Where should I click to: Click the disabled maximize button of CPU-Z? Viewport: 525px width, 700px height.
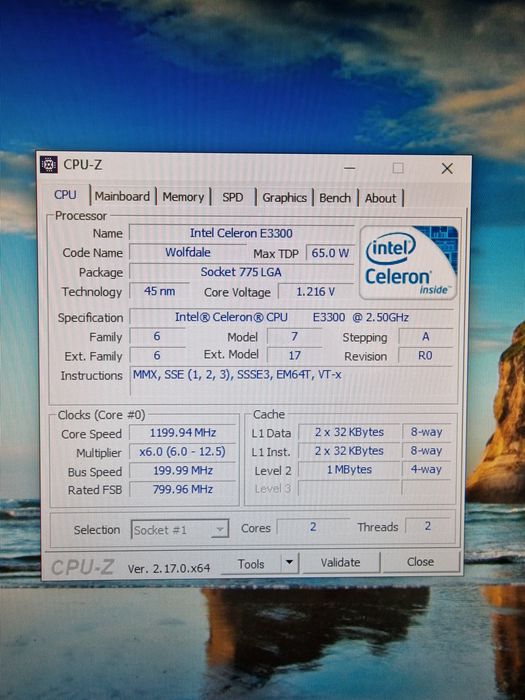(398, 168)
